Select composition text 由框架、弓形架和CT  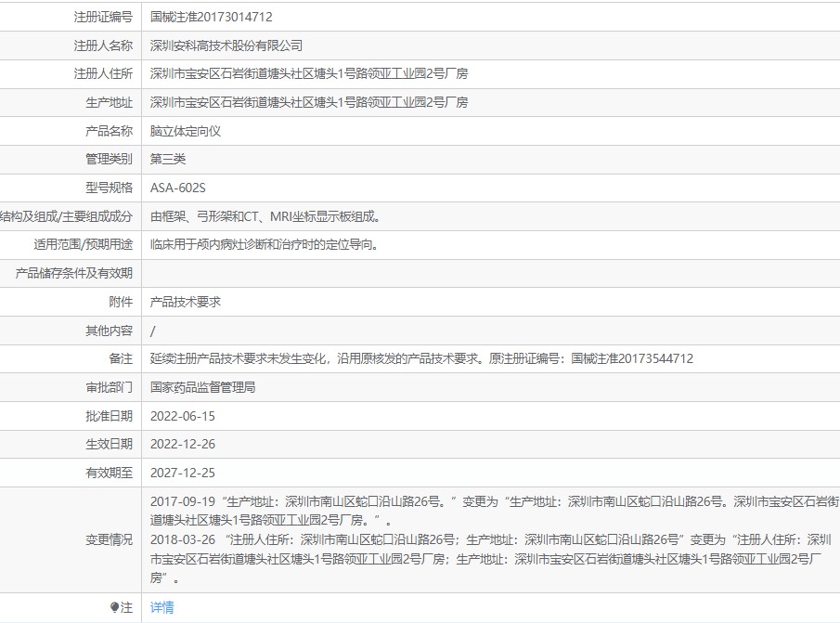204,216
